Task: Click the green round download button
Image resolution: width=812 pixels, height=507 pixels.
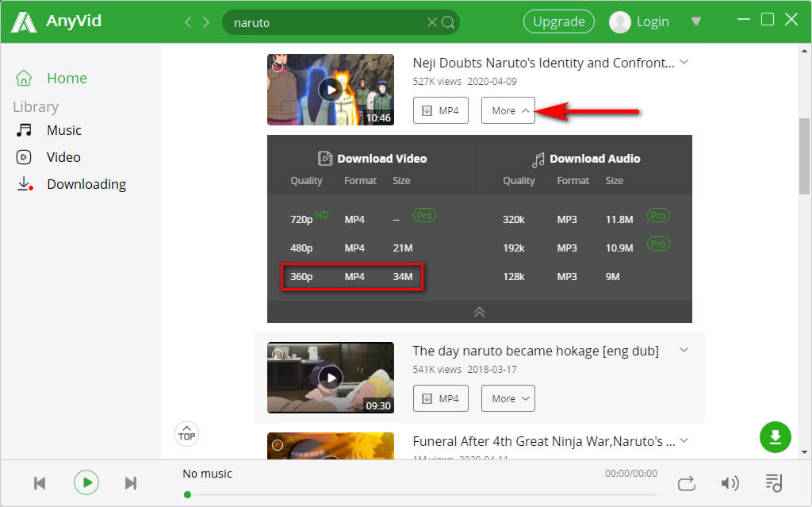Action: click(776, 437)
